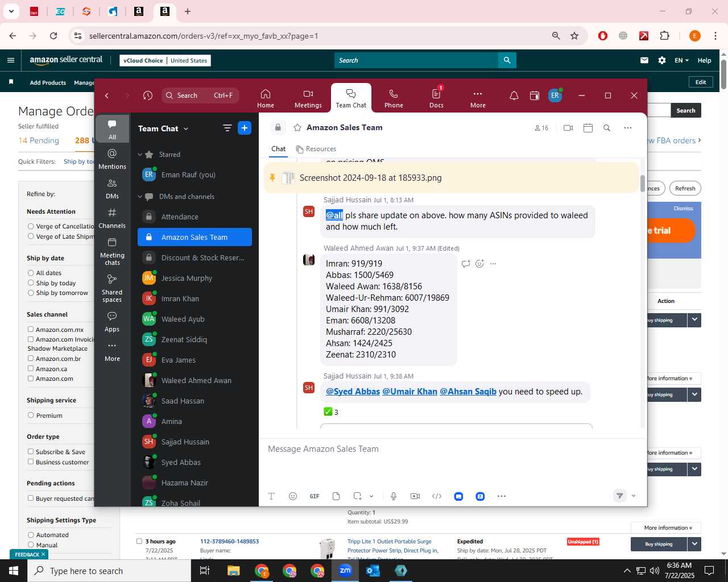Click the Zoom history clock icon
Image resolution: width=728 pixels, height=582 pixels.
tap(148, 95)
